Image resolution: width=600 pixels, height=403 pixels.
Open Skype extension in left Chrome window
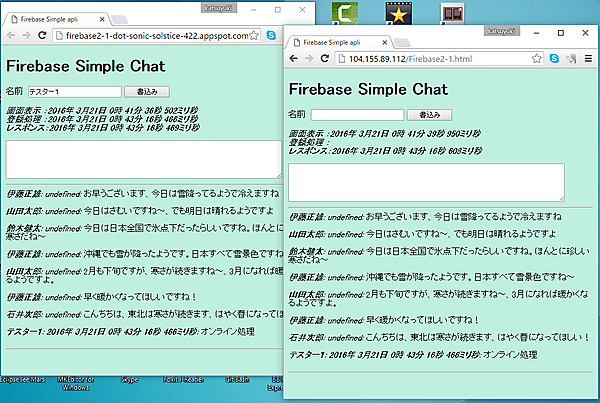tap(271, 35)
